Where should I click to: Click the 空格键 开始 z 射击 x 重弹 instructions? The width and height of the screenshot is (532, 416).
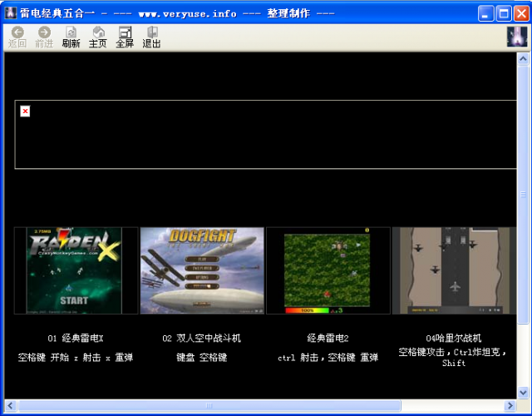click(76, 358)
